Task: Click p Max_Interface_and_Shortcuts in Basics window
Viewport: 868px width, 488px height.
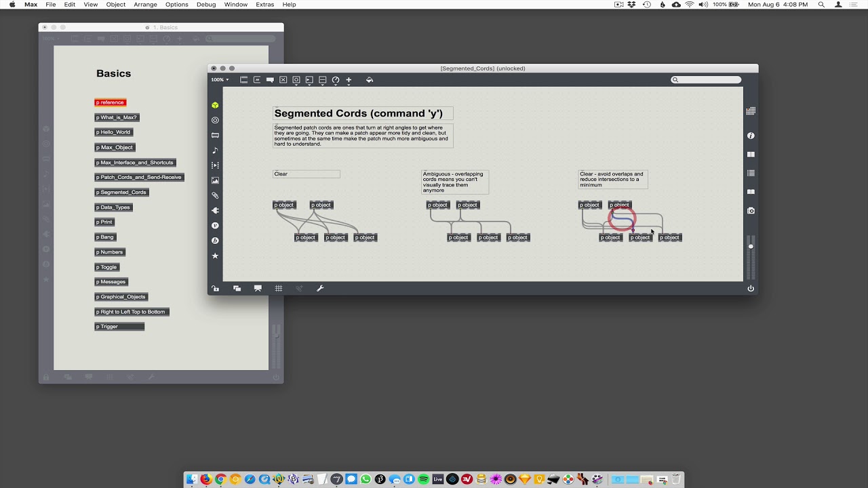Action: tap(135, 163)
